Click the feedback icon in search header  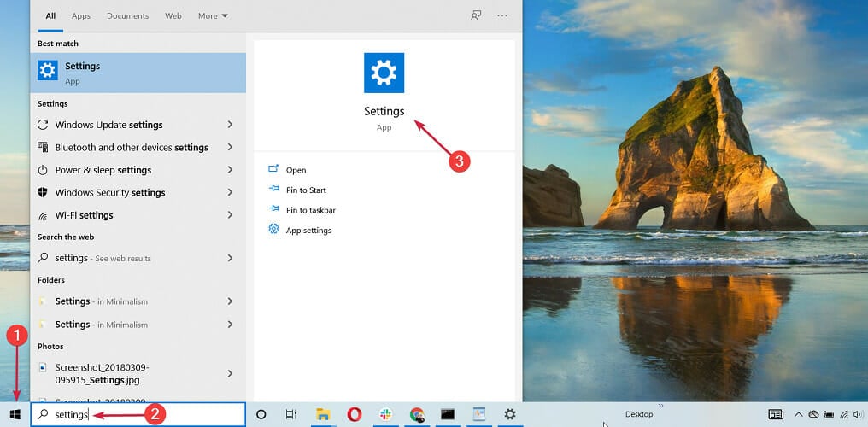[x=476, y=15]
